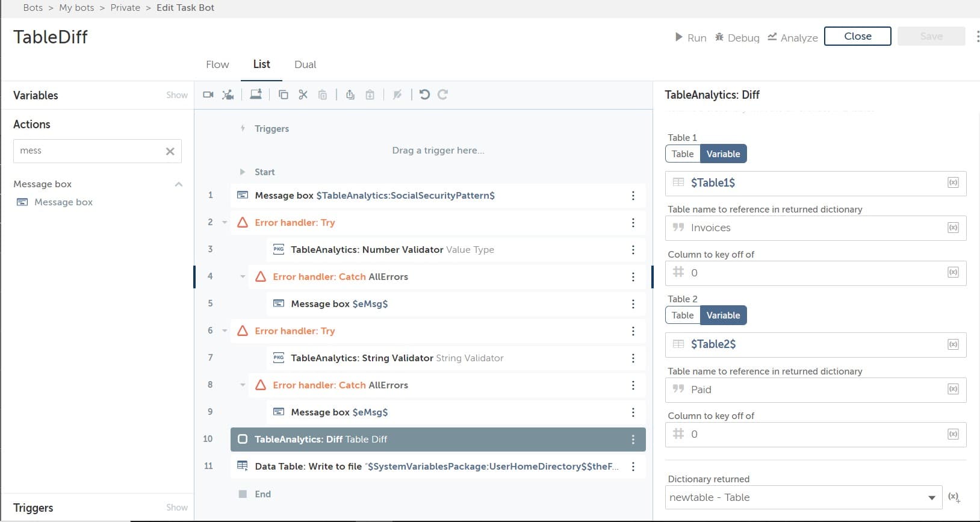Copy the selected action with the toolbar icon

click(x=284, y=95)
